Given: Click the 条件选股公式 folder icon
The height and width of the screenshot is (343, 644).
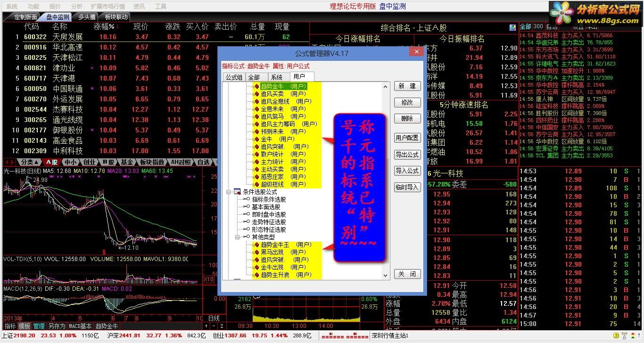Looking at the screenshot, I should 237,192.
